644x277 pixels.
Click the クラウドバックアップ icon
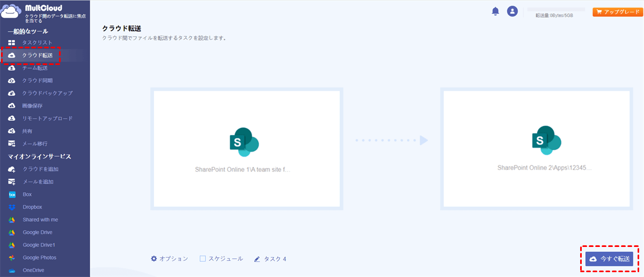(x=12, y=93)
